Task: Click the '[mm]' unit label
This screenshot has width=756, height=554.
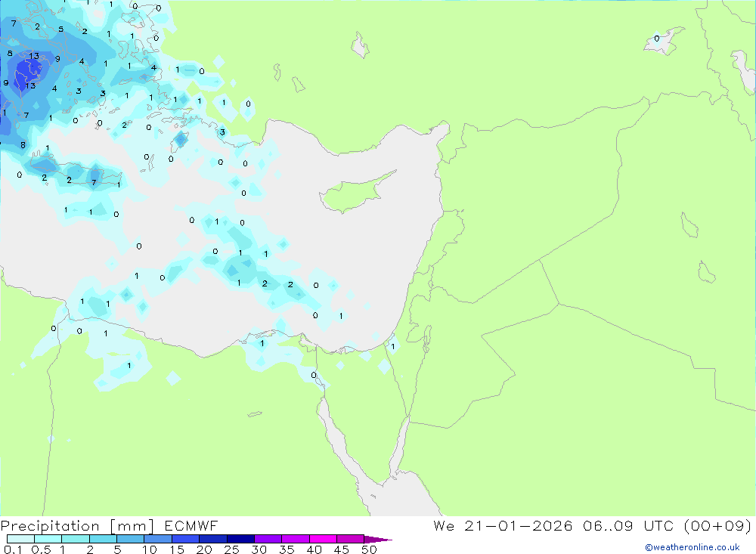Action: click(132, 526)
